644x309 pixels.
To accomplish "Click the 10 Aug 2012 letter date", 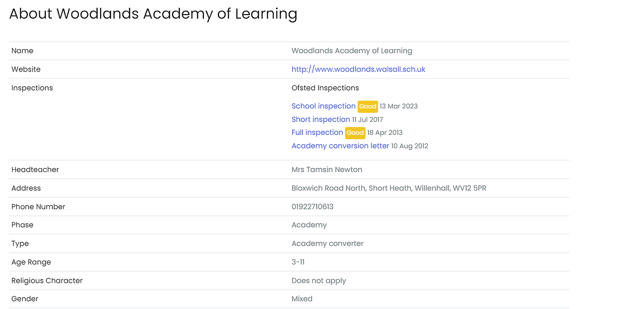I will tap(410, 146).
